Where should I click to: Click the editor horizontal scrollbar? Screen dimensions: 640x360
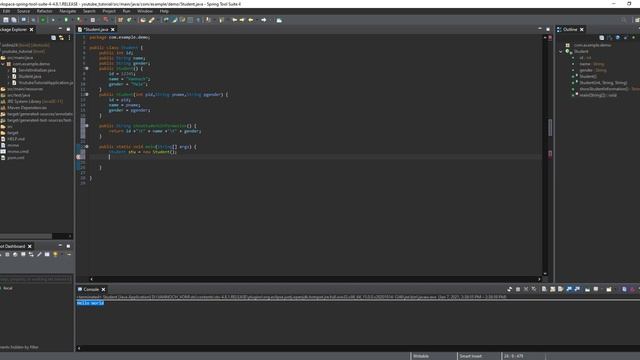pyautogui.click(x=315, y=279)
